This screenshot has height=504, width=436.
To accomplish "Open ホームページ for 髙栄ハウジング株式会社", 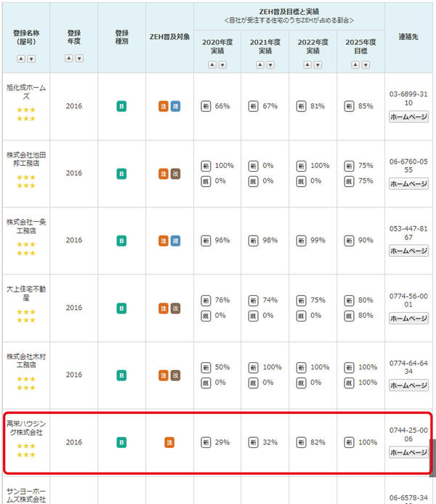I will point(408,452).
